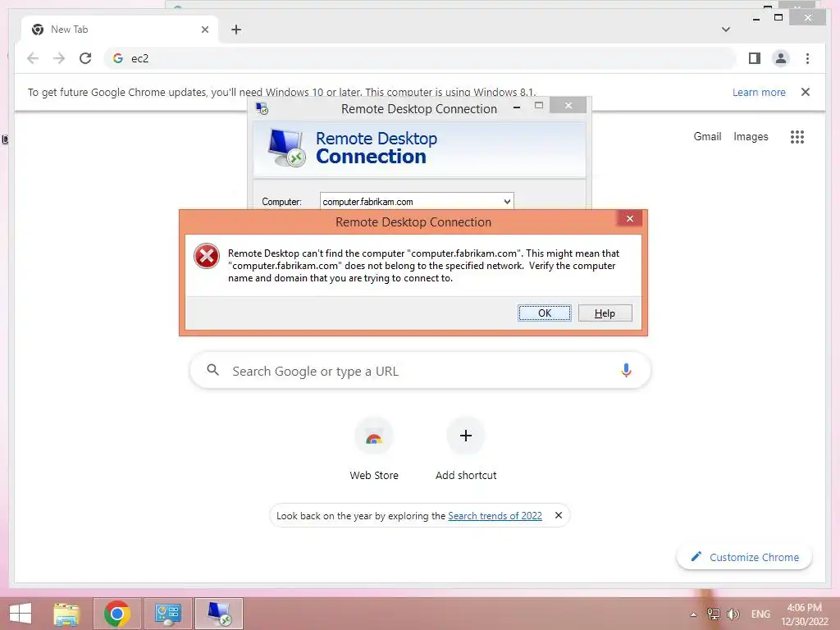840x630 pixels.
Task: Click Learn more in update banner
Action: pyautogui.click(x=759, y=92)
